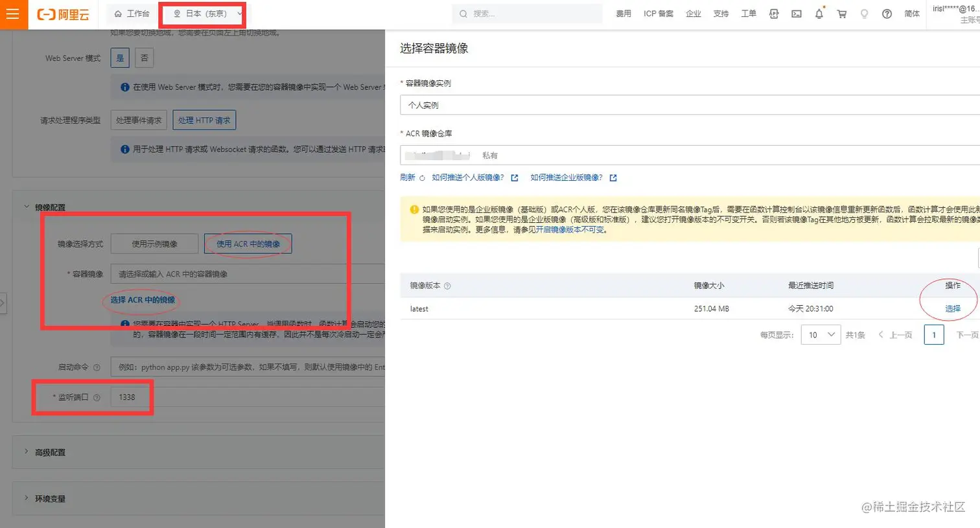980x528 pixels.
Task: Open the API developer tools icon
Action: point(774,14)
